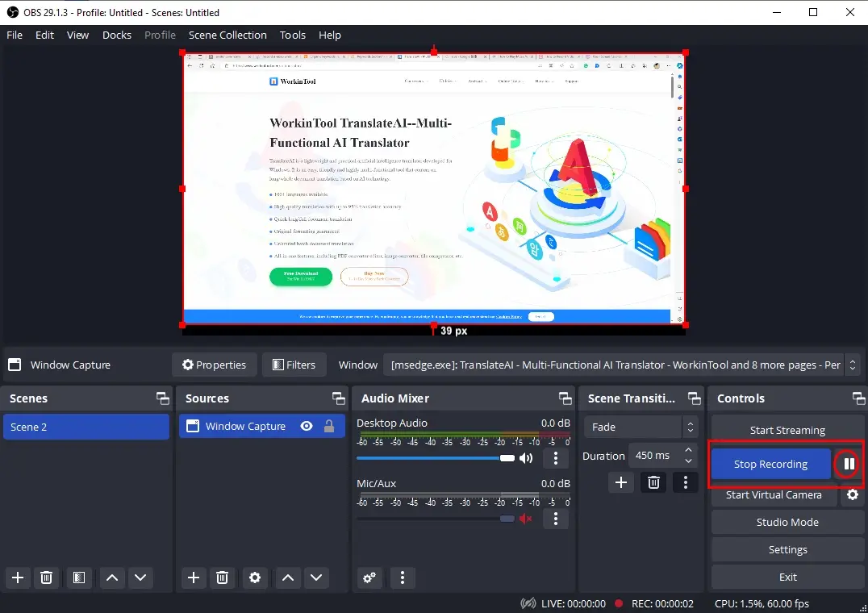The image size is (868, 613).
Task: Open scene filters icon in Scenes panel
Action: pyautogui.click(x=78, y=578)
